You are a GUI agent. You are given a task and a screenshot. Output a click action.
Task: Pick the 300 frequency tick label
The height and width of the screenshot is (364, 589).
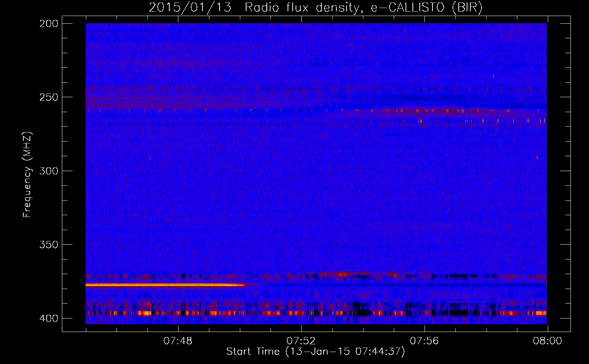coord(48,171)
